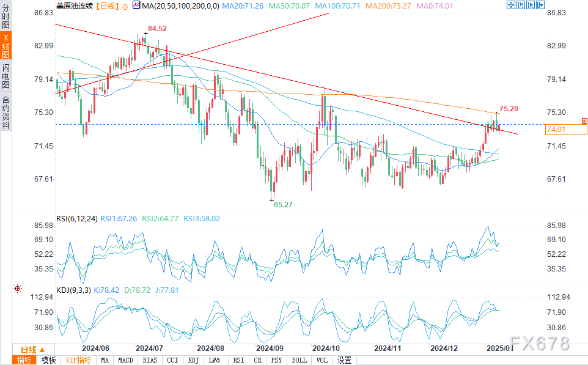Click the MA50:70.07 value
The width and height of the screenshot is (588, 365).
(x=289, y=6)
